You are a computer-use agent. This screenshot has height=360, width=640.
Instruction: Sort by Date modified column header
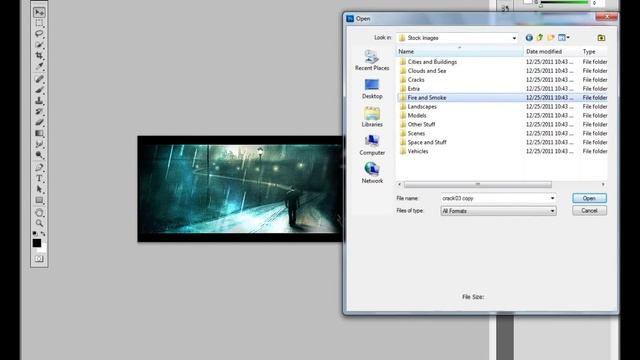coord(552,51)
